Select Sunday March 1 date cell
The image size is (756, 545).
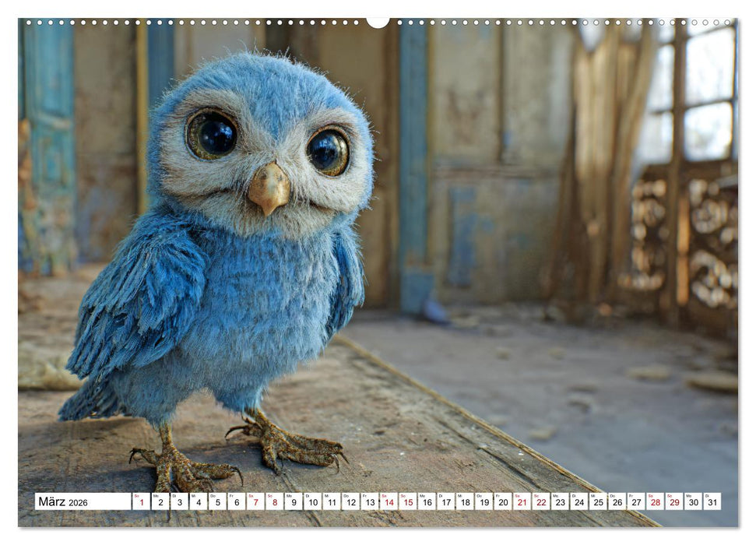[141, 501]
